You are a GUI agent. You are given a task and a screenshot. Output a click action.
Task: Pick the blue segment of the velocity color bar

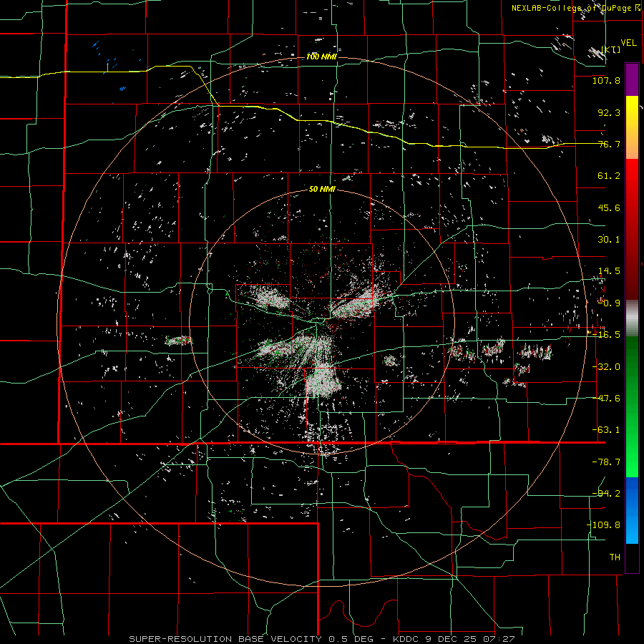[632, 510]
